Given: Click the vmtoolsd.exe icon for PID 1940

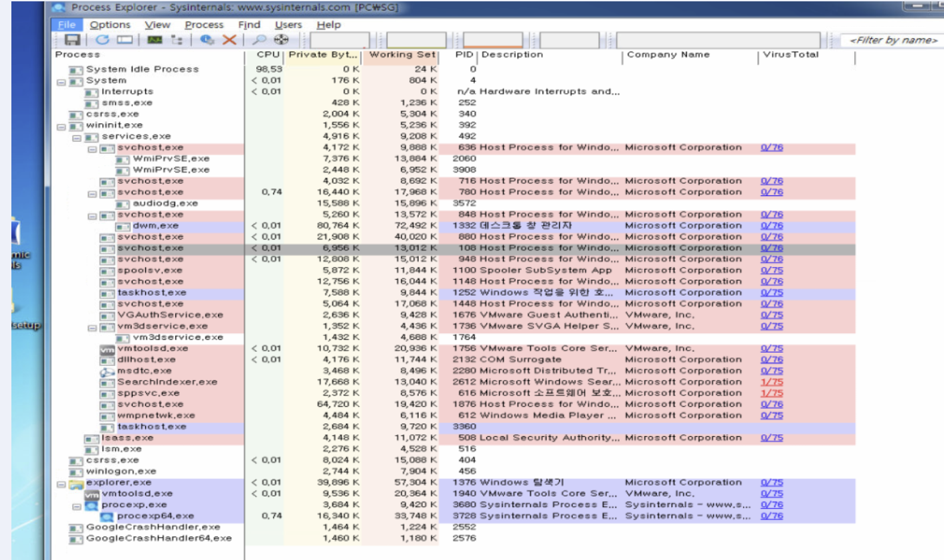Looking at the screenshot, I should point(92,494).
